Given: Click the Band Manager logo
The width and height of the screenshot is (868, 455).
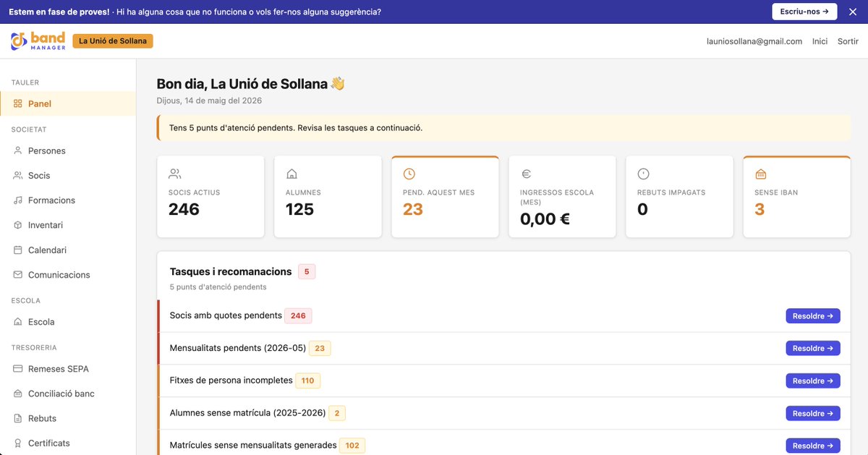Looking at the screenshot, I should pyautogui.click(x=38, y=41).
